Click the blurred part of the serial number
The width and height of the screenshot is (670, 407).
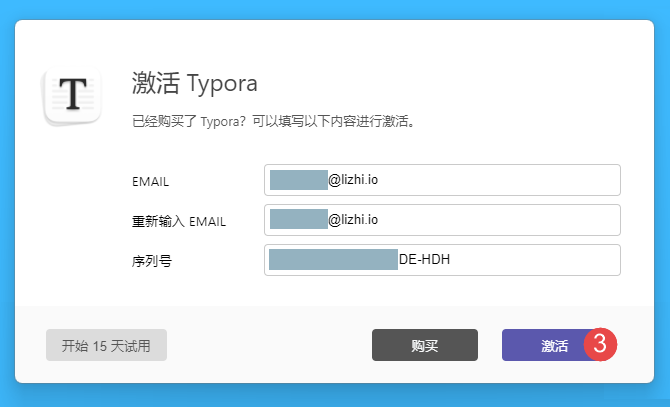click(333, 260)
